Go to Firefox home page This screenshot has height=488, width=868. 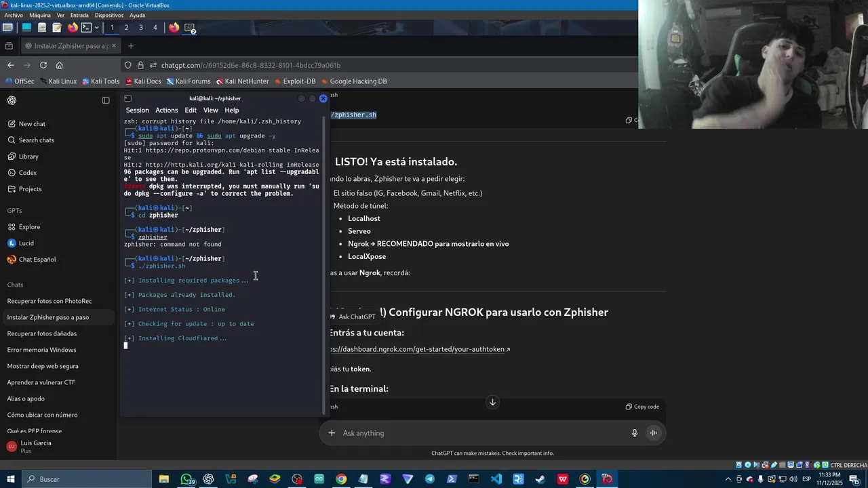click(60, 65)
